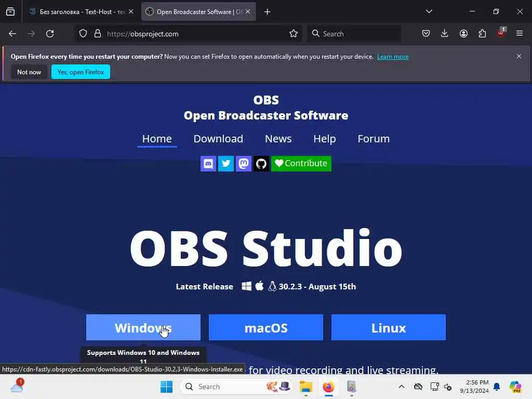Open the network display tray icon
Screen dimensions: 532x399
pyautogui.click(x=434, y=387)
